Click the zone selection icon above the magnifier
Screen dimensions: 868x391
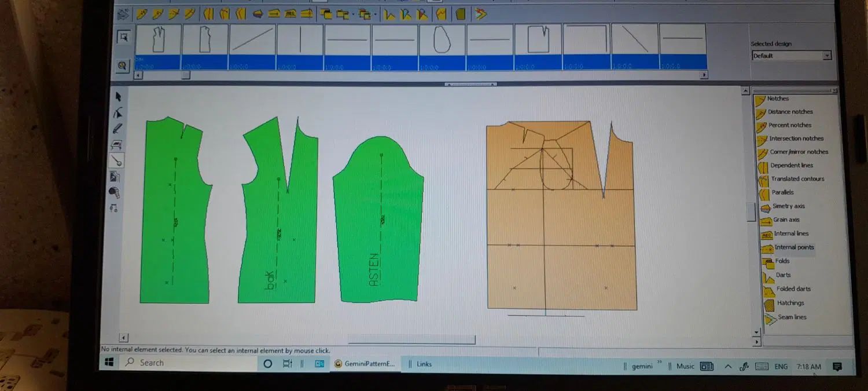click(123, 37)
